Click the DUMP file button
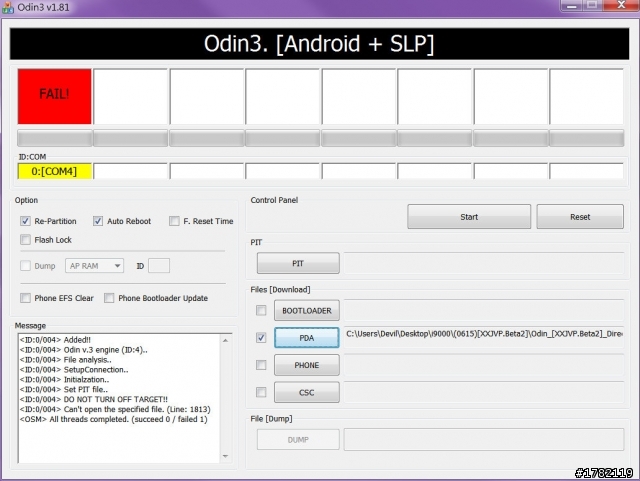Screen dimensions: 640x481 click(298, 440)
